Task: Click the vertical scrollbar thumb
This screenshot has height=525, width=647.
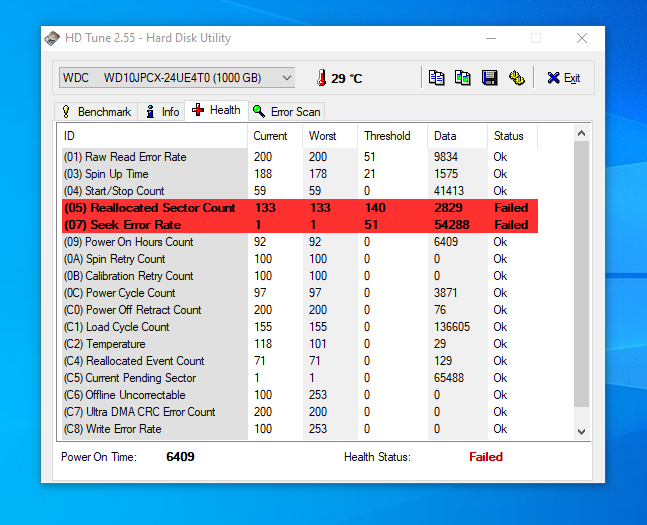Action: pyautogui.click(x=581, y=274)
